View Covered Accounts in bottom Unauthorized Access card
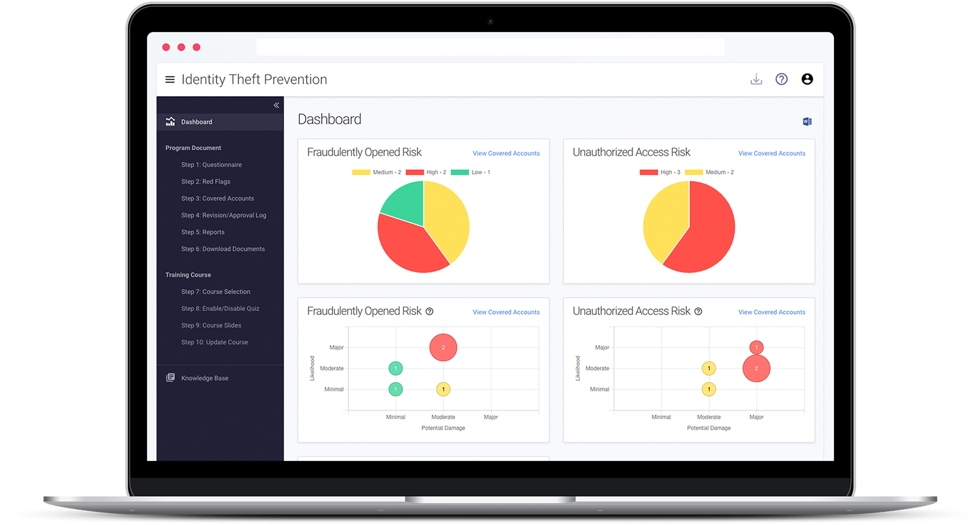Viewport: 980px width, 525px height. [771, 312]
